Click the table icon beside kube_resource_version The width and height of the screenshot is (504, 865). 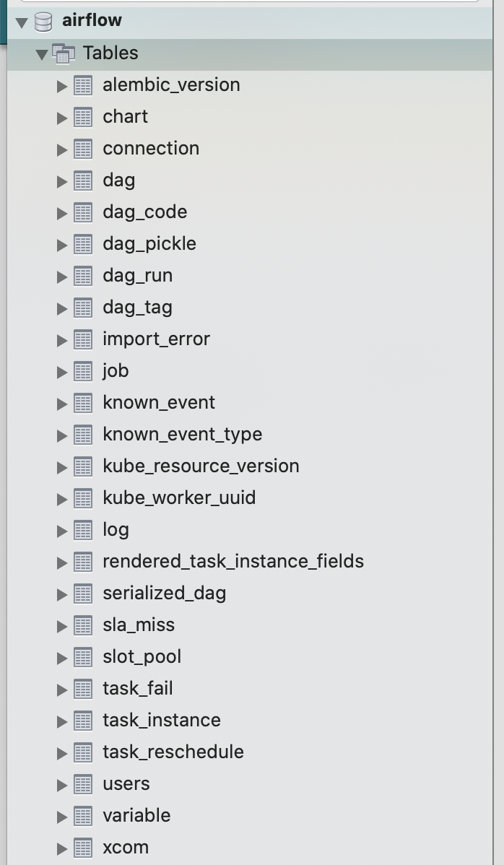(x=83, y=466)
